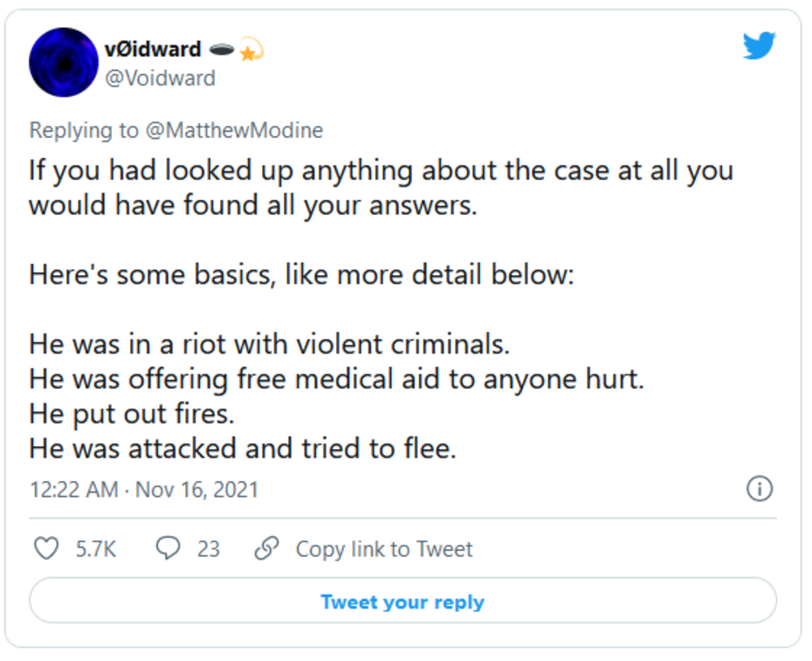Click the @MatthewModine mention
Image resolution: width=812 pixels, height=661 pixels.
233,131
